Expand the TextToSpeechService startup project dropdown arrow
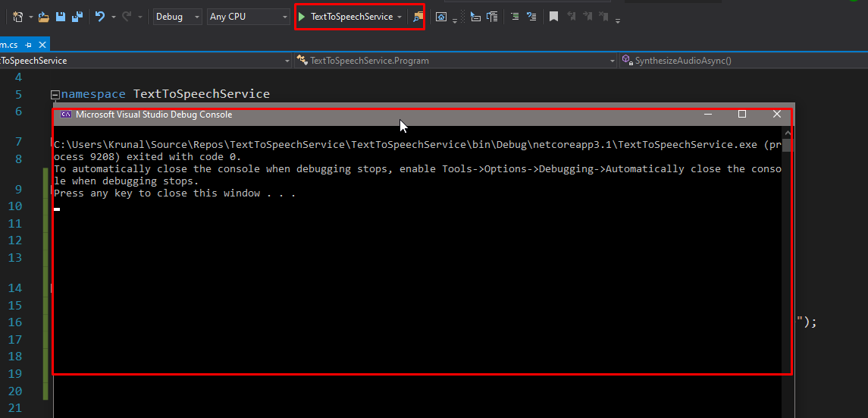Image resolution: width=868 pixels, height=418 pixels. (x=400, y=17)
